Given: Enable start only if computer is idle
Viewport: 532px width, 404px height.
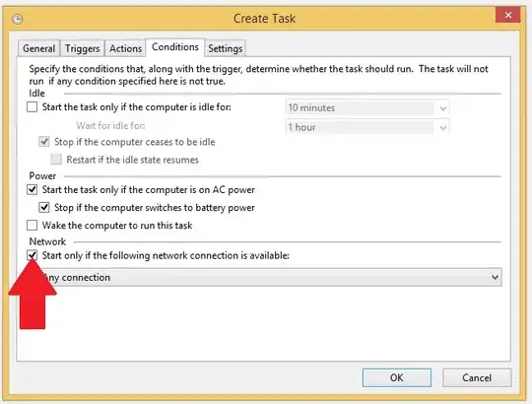Looking at the screenshot, I should point(32,107).
